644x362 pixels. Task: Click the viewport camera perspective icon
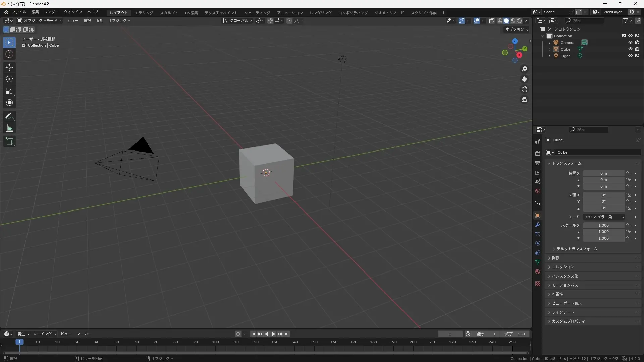tap(524, 89)
